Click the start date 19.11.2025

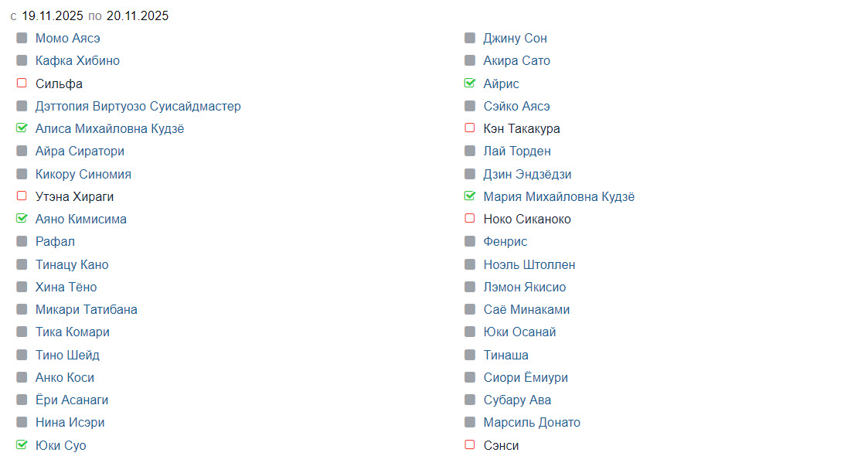tap(53, 15)
